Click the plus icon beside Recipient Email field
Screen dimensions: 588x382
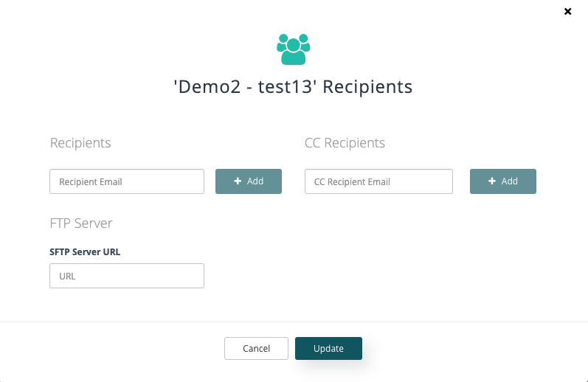pyautogui.click(x=238, y=181)
